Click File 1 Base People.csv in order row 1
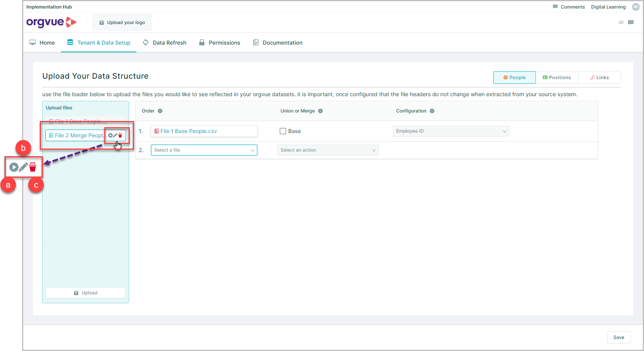 click(x=204, y=131)
